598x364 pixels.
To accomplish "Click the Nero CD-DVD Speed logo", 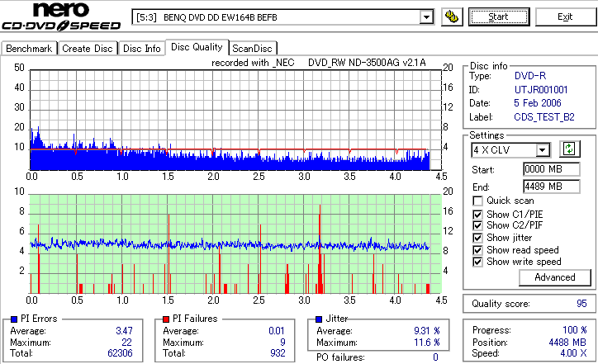I will pos(61,17).
